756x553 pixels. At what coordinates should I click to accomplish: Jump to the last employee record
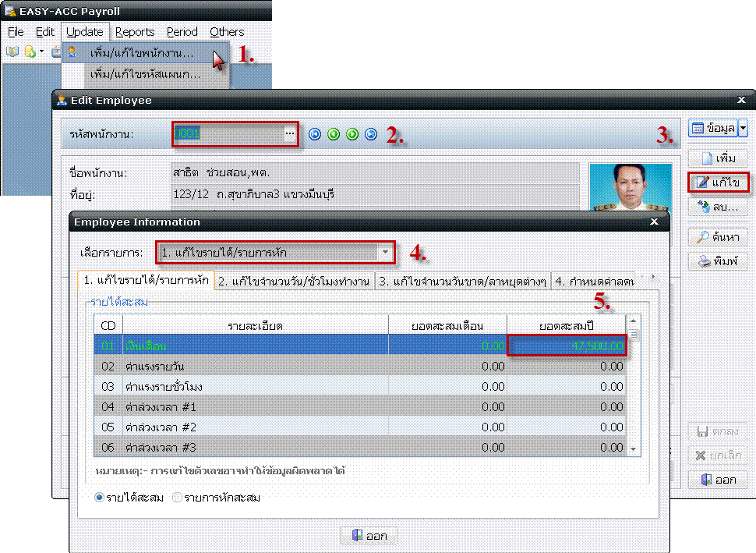coord(371,134)
